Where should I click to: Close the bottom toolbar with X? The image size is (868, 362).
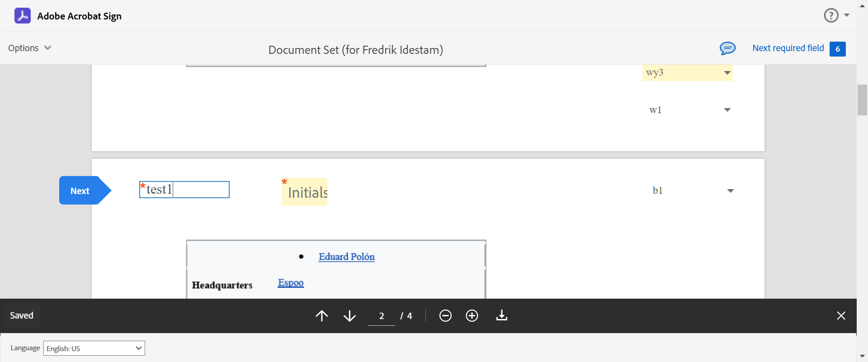pos(841,315)
